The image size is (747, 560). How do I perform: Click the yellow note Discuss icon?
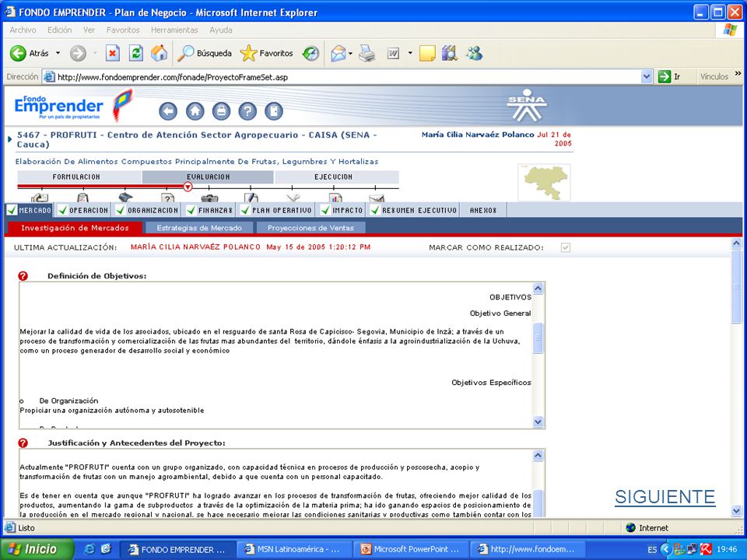(427, 53)
